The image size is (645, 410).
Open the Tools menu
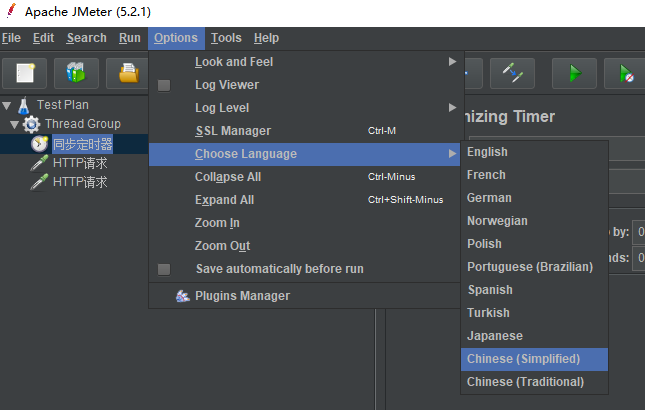pyautogui.click(x=226, y=38)
